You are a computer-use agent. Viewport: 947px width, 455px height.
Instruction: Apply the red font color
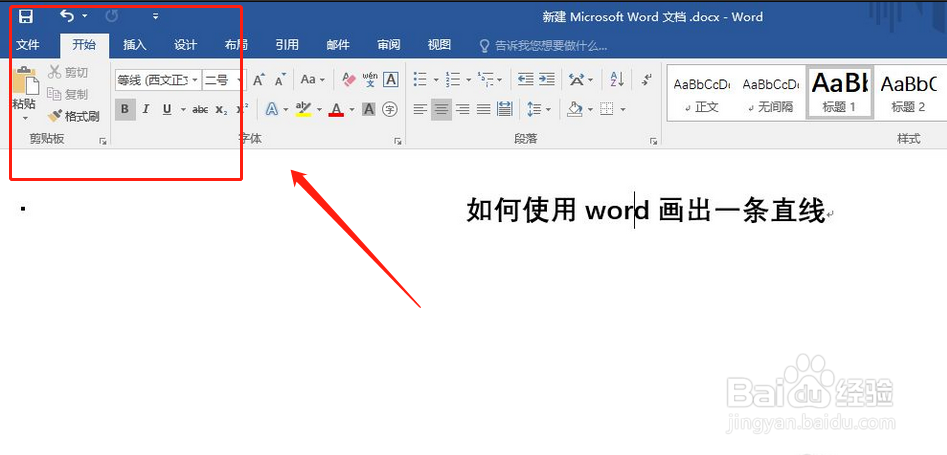click(336, 109)
